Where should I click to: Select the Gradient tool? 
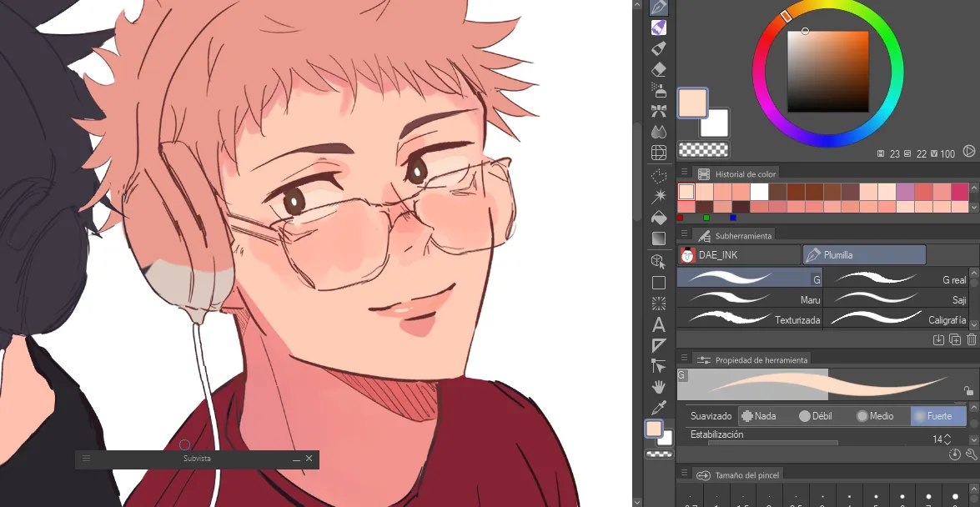coord(658,238)
